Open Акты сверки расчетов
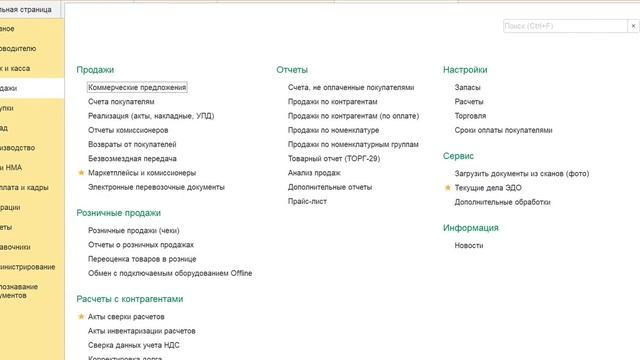 (126, 317)
